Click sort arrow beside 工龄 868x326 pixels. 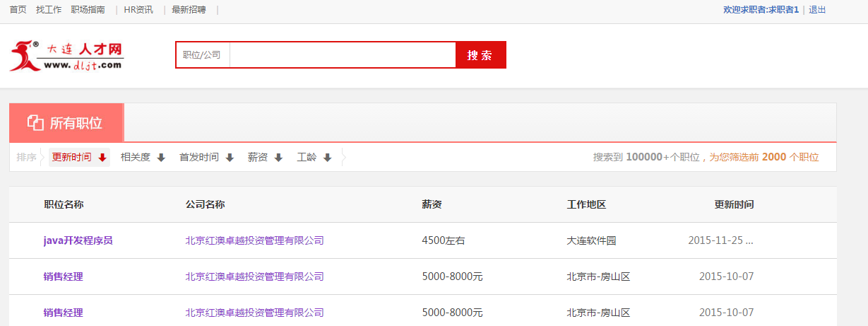327,158
